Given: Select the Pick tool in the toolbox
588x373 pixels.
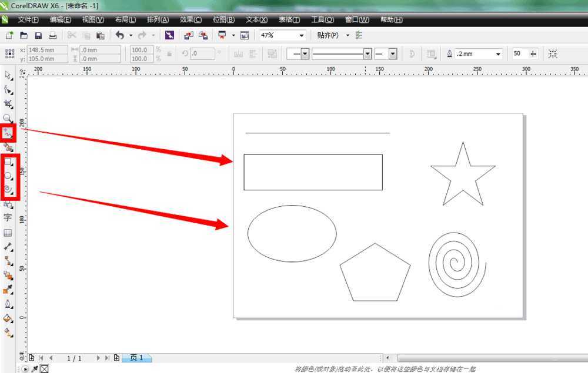Looking at the screenshot, I should (x=8, y=76).
